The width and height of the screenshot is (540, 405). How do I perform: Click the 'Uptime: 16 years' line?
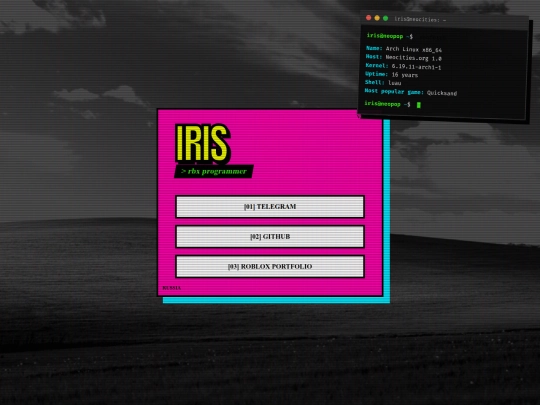coord(391,74)
